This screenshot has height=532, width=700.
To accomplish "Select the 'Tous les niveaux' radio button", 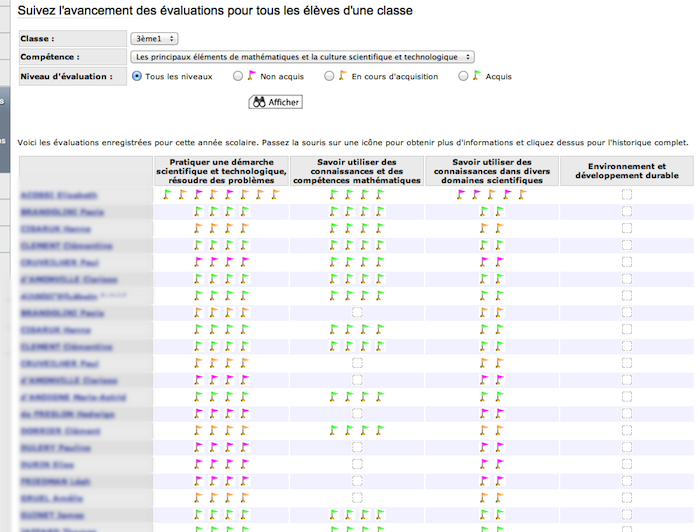I will click(137, 76).
